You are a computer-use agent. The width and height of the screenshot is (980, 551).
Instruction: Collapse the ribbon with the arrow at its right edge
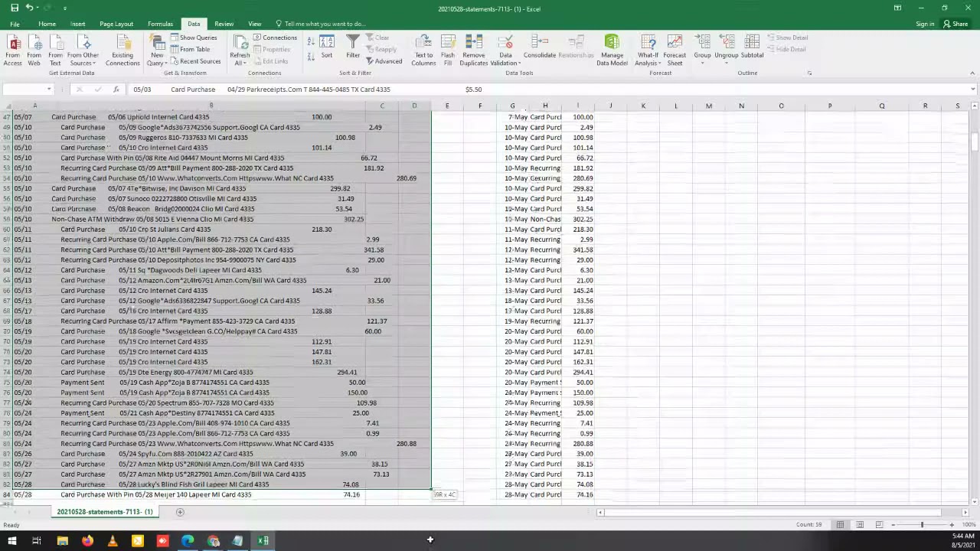coord(972,73)
